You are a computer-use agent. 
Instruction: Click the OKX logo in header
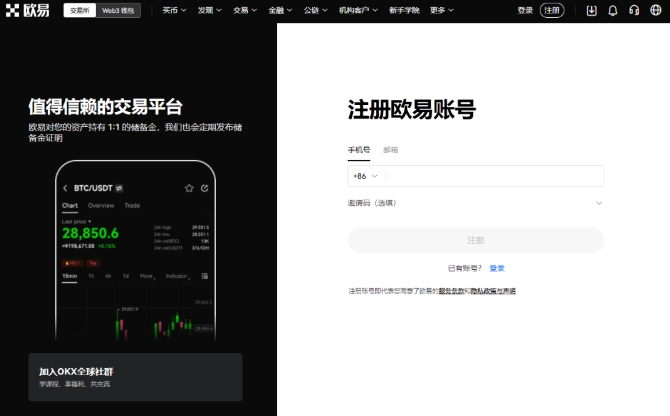tap(28, 10)
